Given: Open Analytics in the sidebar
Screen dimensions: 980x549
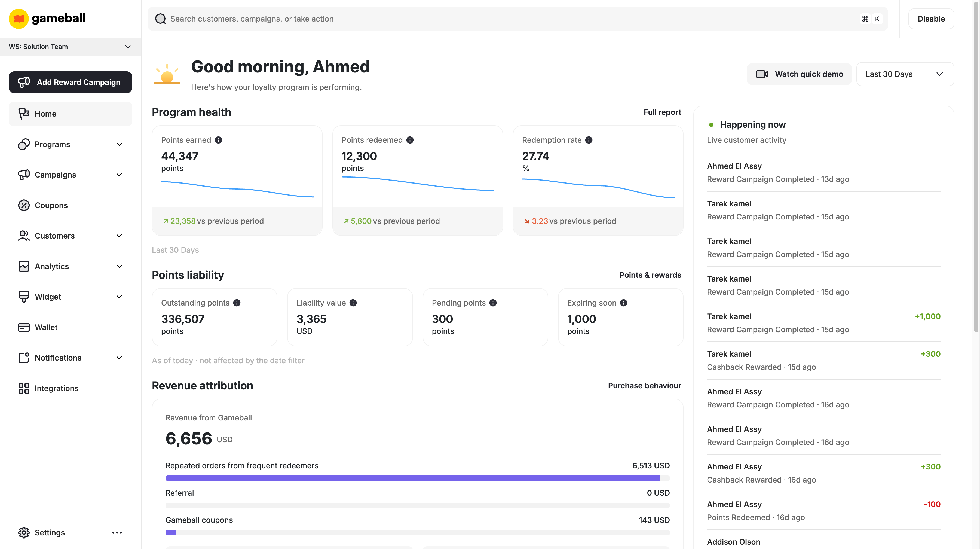Looking at the screenshot, I should tap(71, 266).
